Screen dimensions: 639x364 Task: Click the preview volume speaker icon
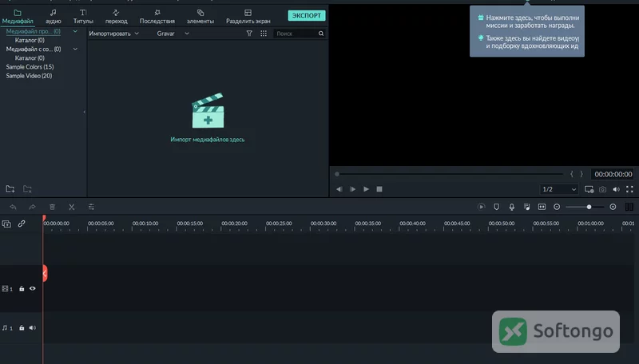point(616,189)
